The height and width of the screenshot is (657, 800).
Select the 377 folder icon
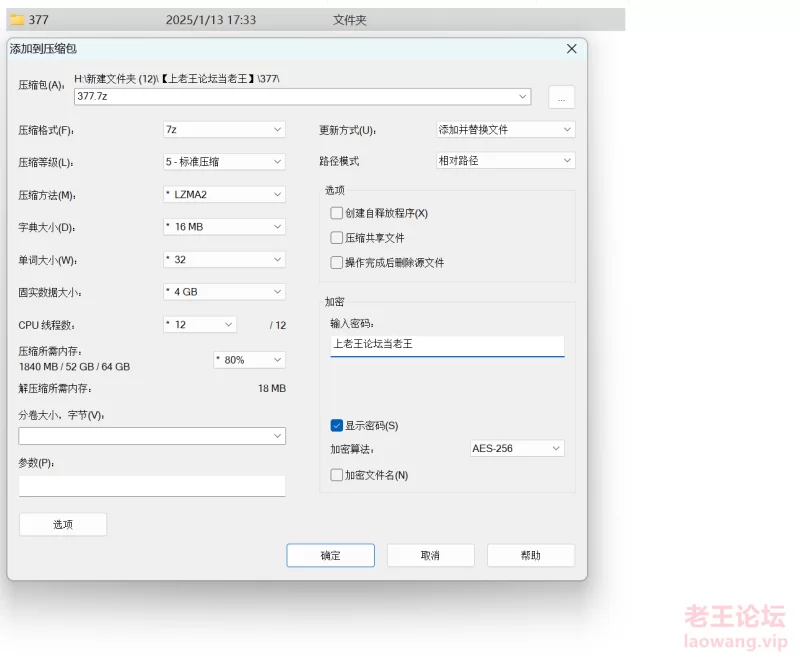(17, 20)
